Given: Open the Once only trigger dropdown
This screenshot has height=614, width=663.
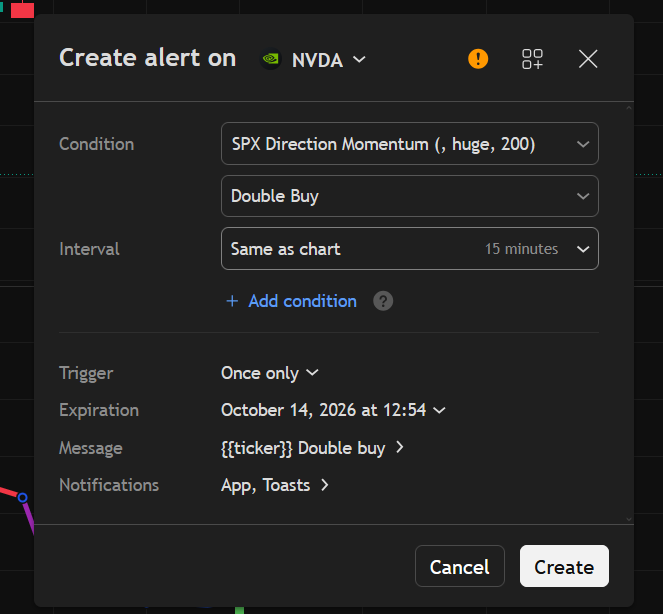Looking at the screenshot, I should pos(270,373).
